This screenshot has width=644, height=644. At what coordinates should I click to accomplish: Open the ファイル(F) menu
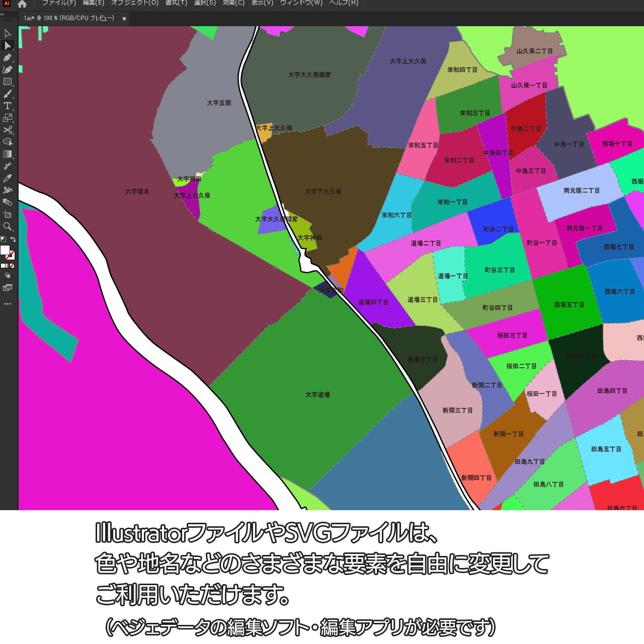coord(59,3)
